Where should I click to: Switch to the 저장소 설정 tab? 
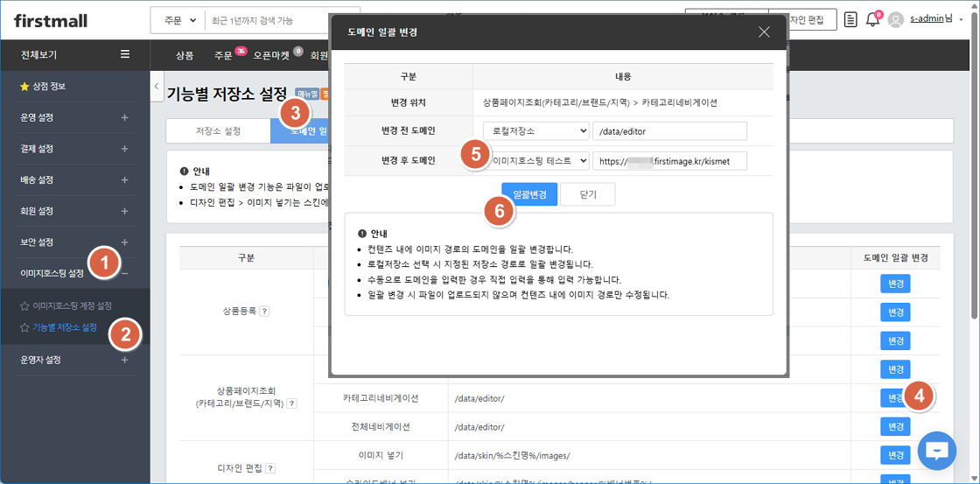point(218,131)
